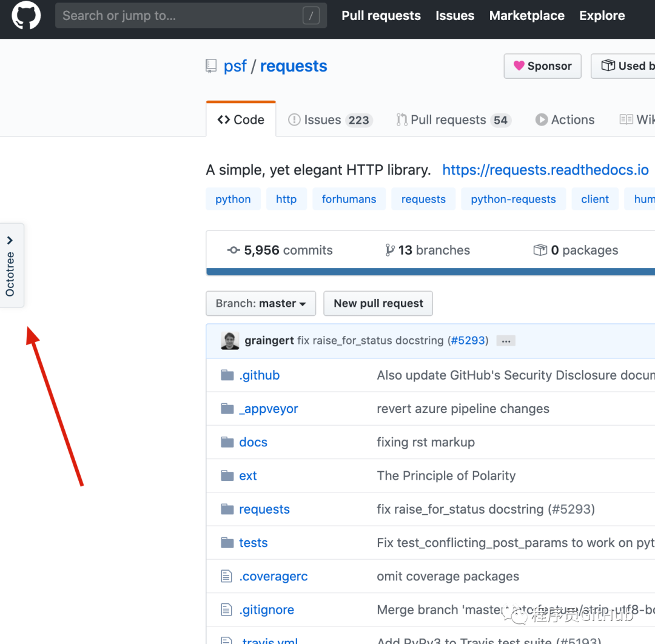
Task: Select the http topic tag
Action: tap(286, 199)
